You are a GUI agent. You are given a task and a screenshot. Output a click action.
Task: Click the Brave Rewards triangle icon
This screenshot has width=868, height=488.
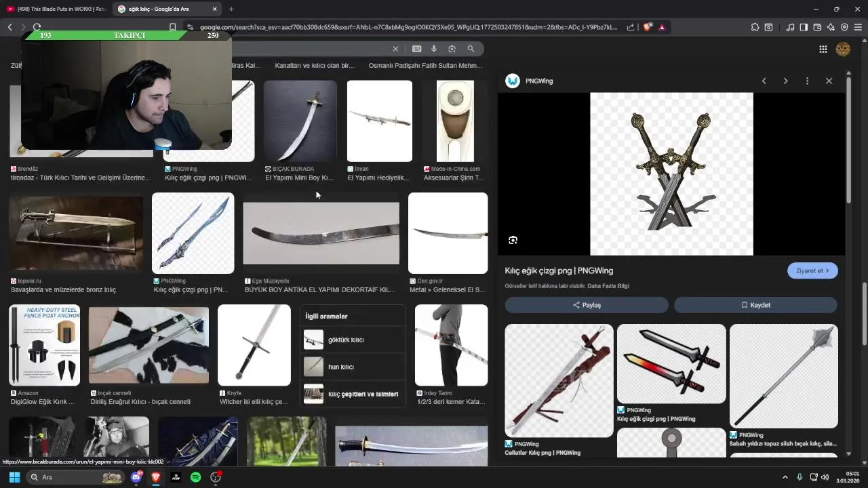(662, 27)
